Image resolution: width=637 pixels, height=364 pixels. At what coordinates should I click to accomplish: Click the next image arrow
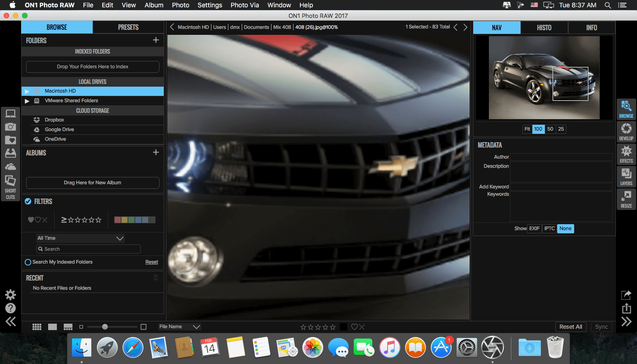(x=465, y=27)
